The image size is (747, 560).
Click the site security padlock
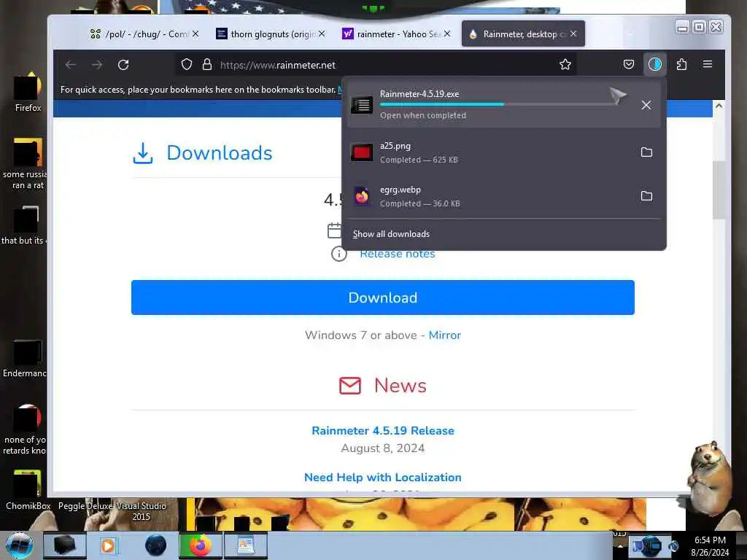tap(206, 65)
